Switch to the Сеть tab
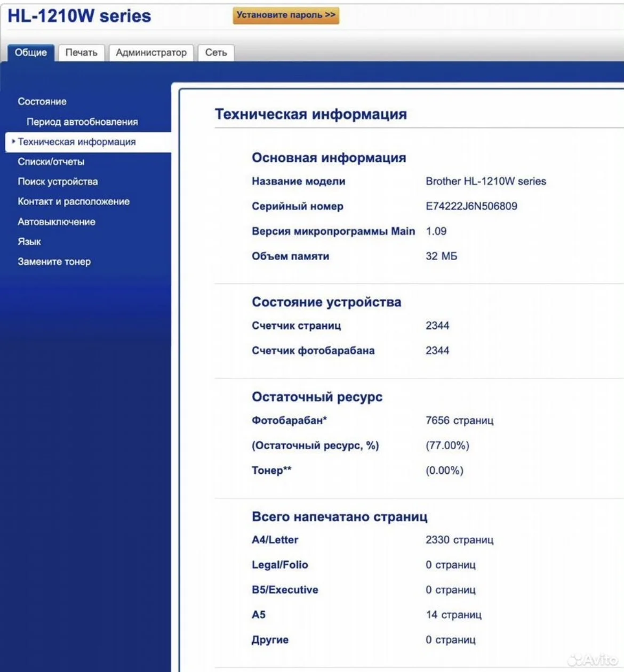The image size is (624, 672). point(216,52)
